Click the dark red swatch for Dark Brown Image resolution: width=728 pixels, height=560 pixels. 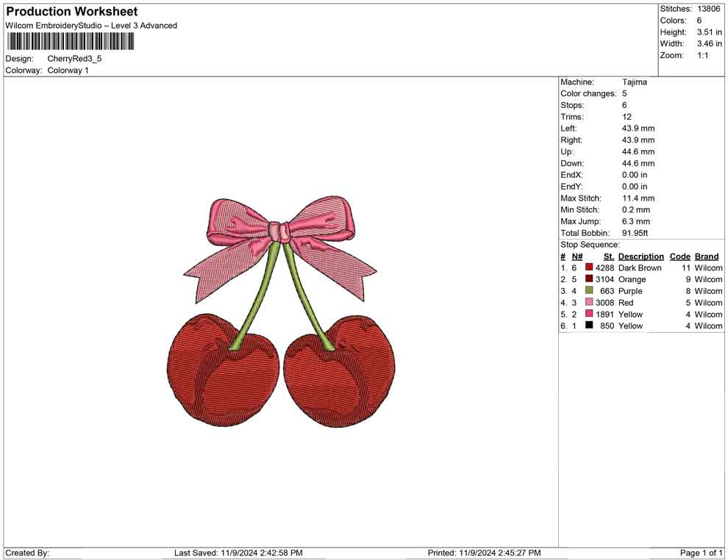[x=589, y=268]
